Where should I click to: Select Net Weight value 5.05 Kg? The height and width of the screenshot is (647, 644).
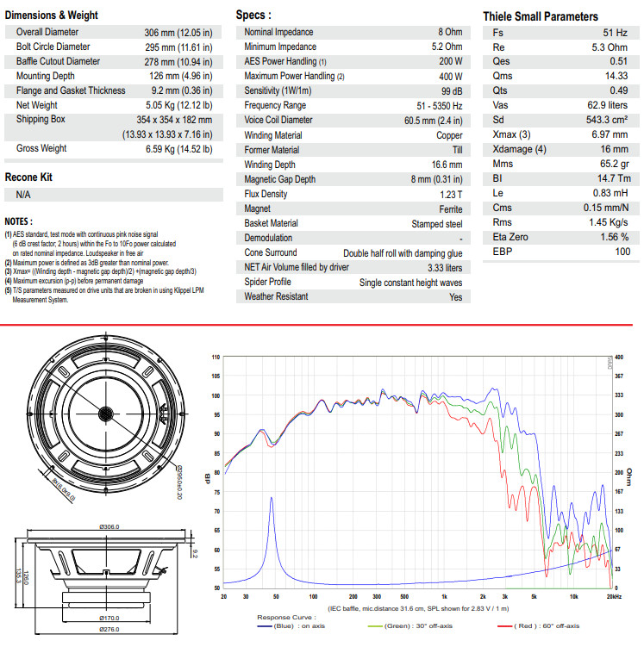179,105
